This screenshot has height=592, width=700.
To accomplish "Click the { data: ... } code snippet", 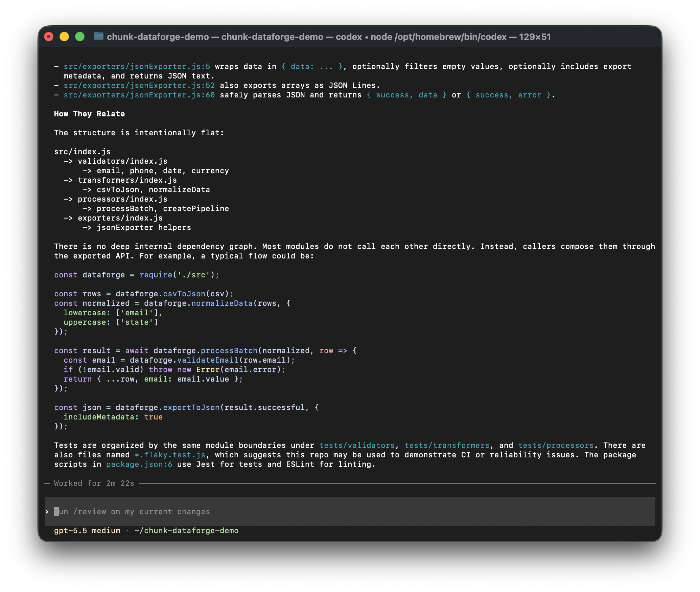I will [x=312, y=66].
